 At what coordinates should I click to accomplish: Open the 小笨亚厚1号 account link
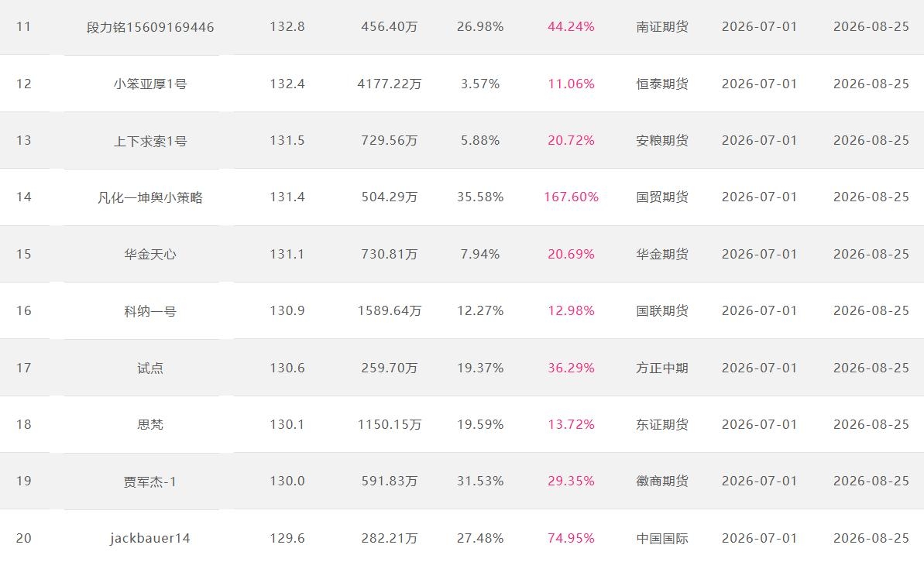click(150, 84)
